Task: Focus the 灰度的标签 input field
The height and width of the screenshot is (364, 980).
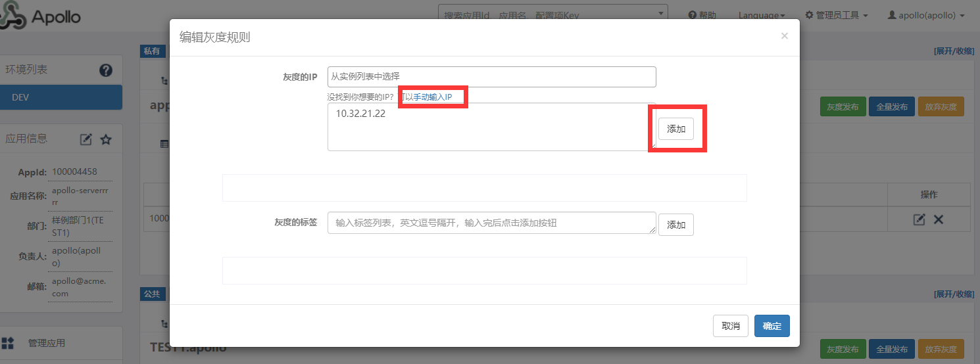Action: click(x=492, y=223)
